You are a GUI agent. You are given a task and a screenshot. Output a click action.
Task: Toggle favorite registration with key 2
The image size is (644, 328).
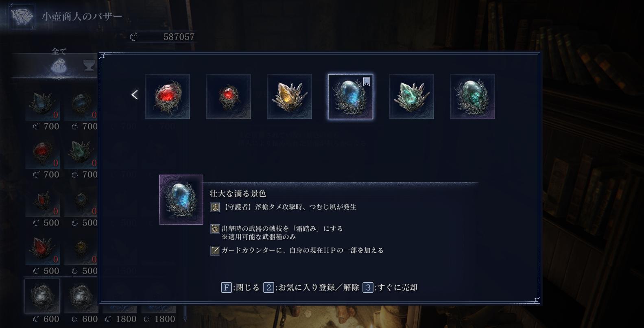click(x=311, y=288)
